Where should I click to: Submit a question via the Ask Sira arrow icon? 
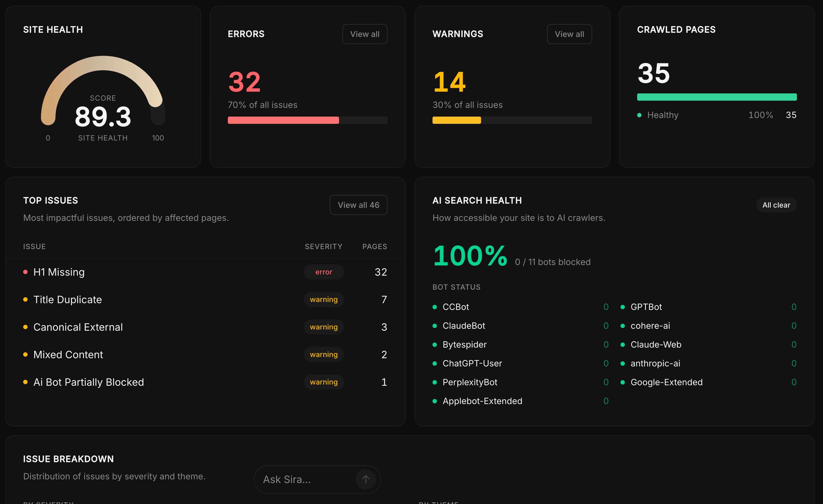click(x=365, y=479)
